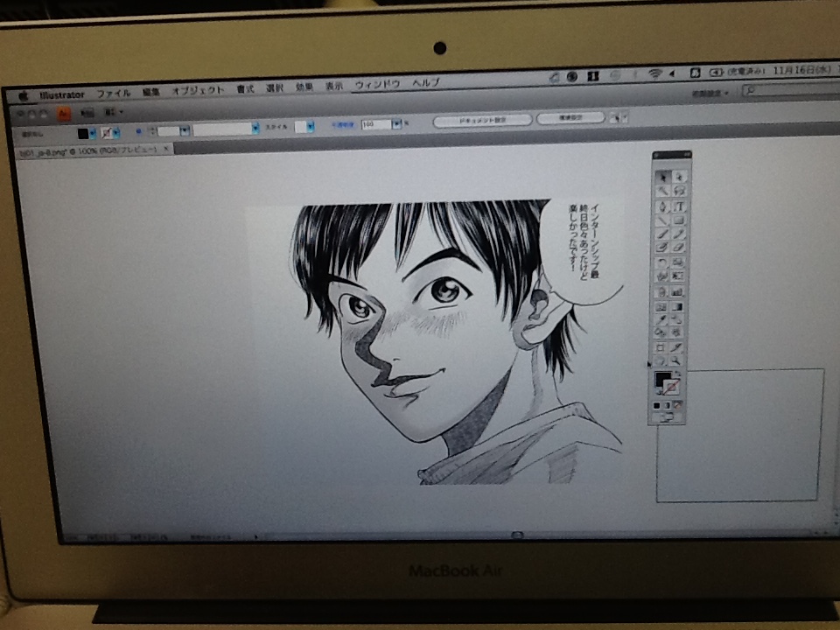
Task: Change screen mode at Tools panel bottom
Action: (666, 416)
